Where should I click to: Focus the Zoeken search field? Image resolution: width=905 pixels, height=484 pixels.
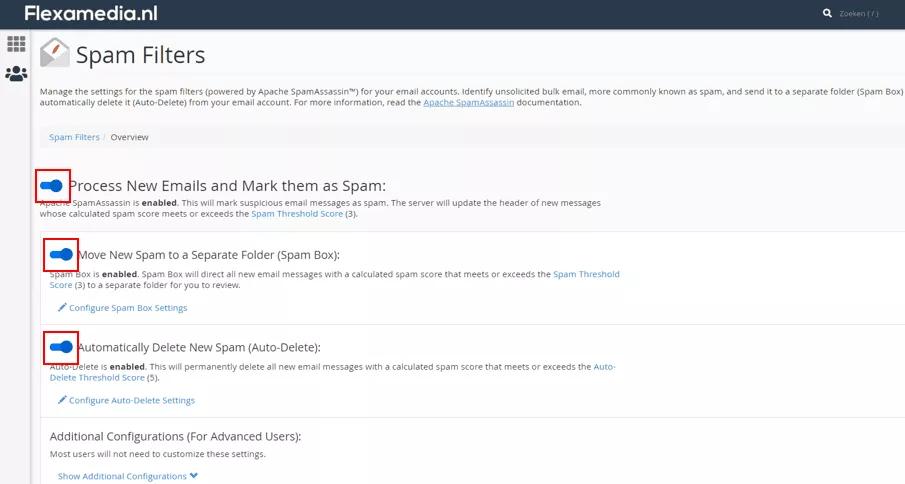(859, 13)
